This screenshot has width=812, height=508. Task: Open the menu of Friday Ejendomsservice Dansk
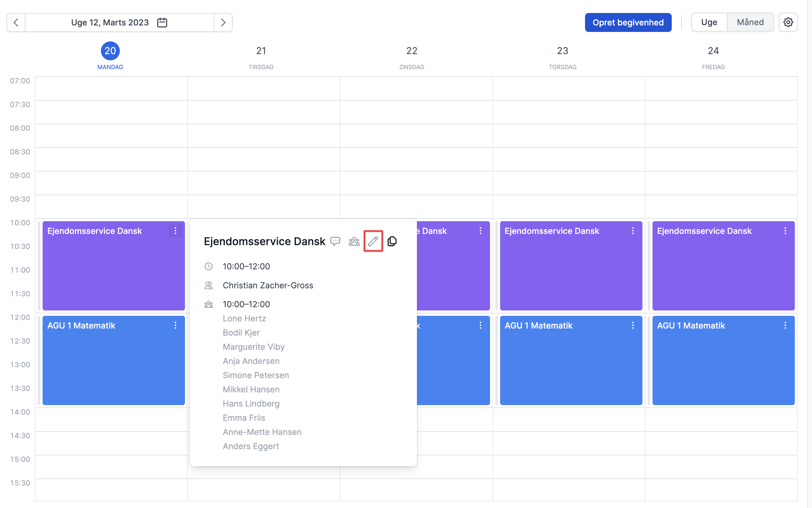pos(785,231)
